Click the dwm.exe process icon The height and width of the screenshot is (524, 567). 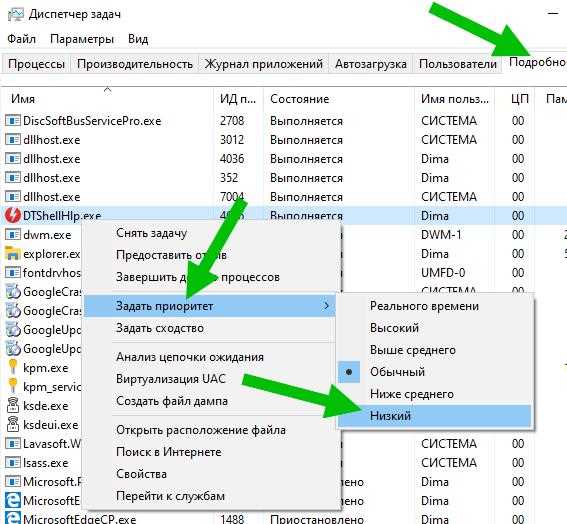click(13, 235)
